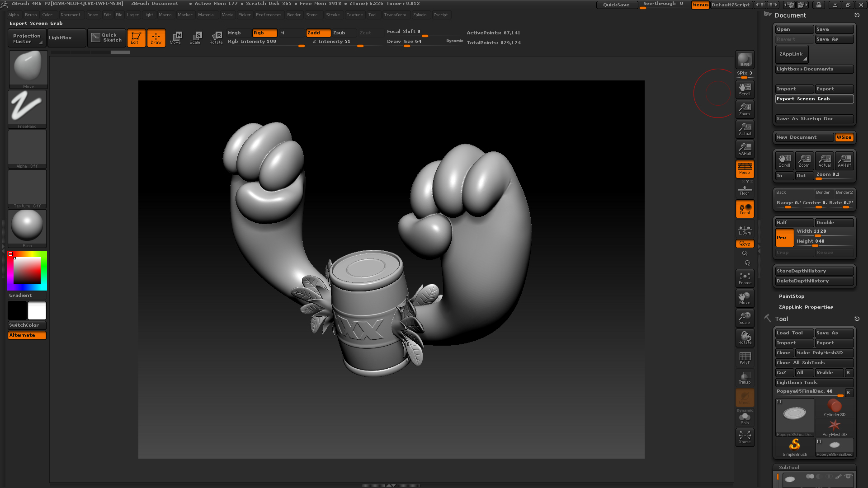Click the AAHalf icon in the right shelf
Viewport: 868px width, 488px height.
(x=745, y=149)
